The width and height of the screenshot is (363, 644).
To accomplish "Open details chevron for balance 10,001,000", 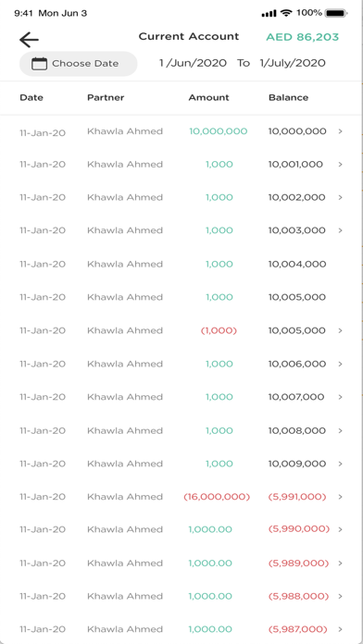I will point(341,165).
